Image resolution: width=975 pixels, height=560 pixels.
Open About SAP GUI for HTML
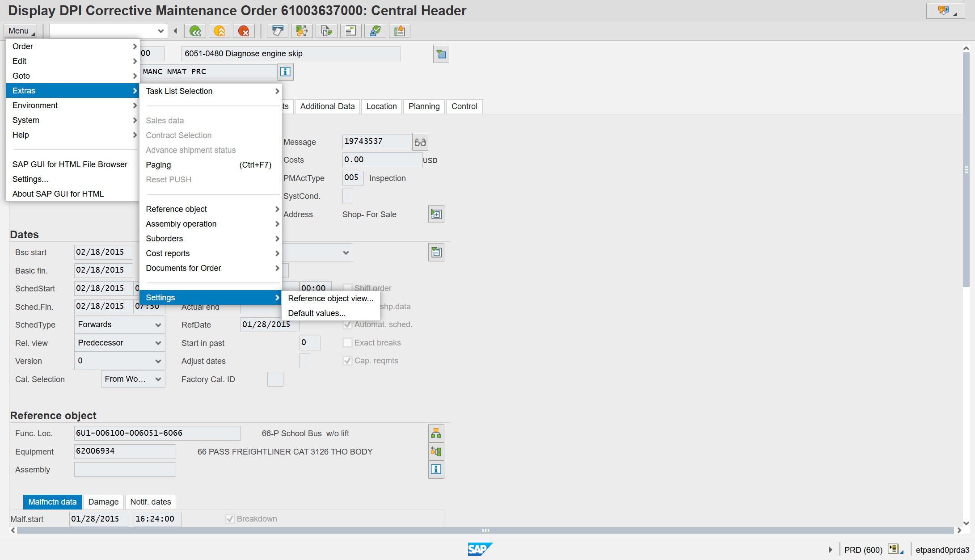72,194
